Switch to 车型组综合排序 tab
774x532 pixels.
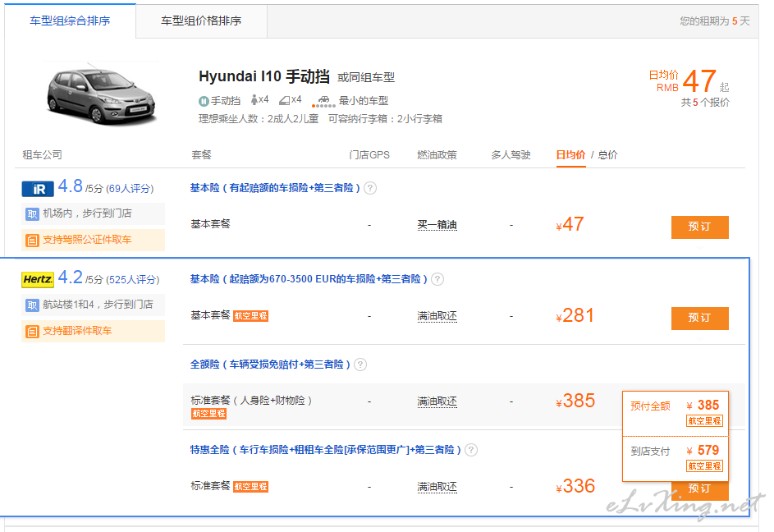pos(70,21)
